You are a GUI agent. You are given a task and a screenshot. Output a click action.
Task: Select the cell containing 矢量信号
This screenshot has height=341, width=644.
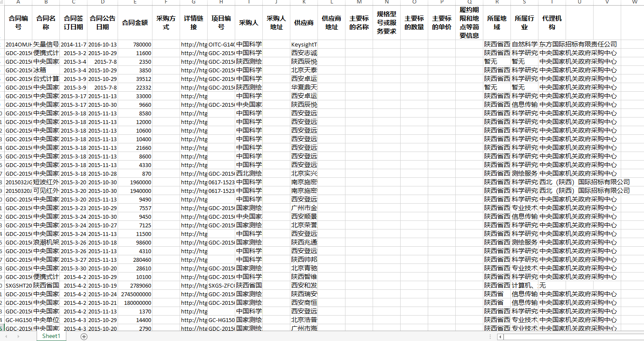pos(46,44)
